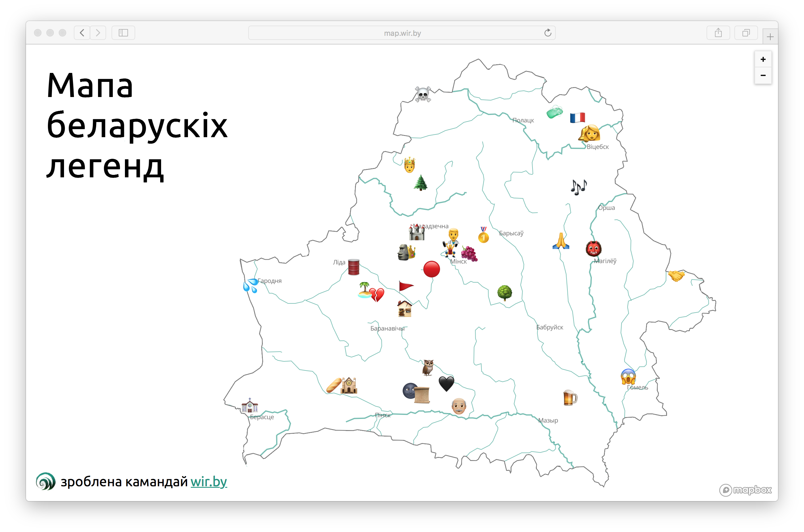Viewport: 804px width, 532px height.
Task: Select the musical notes marker near Орша
Action: click(579, 187)
